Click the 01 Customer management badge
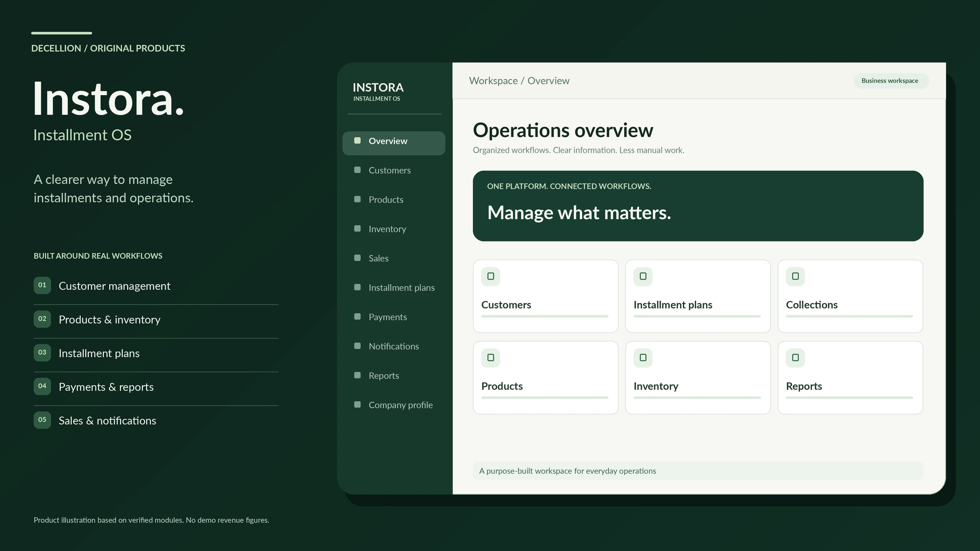 coord(42,285)
